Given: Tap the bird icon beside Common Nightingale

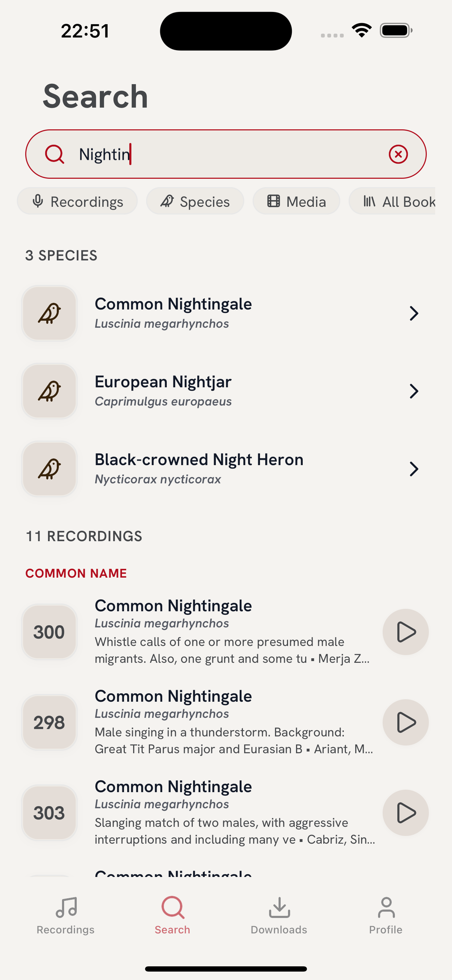Looking at the screenshot, I should [49, 313].
